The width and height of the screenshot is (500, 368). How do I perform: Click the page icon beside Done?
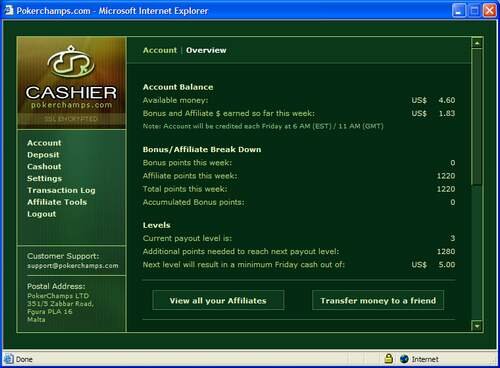[8, 359]
